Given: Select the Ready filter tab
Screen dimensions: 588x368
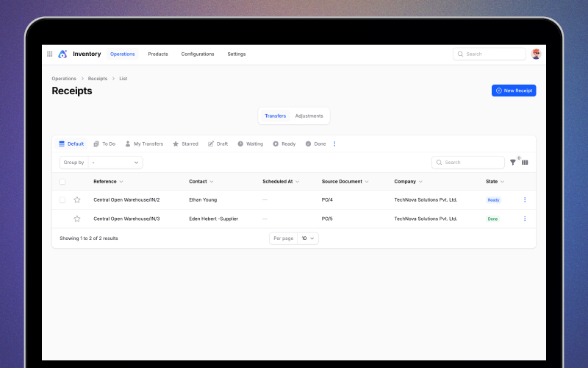Looking at the screenshot, I should (x=284, y=144).
